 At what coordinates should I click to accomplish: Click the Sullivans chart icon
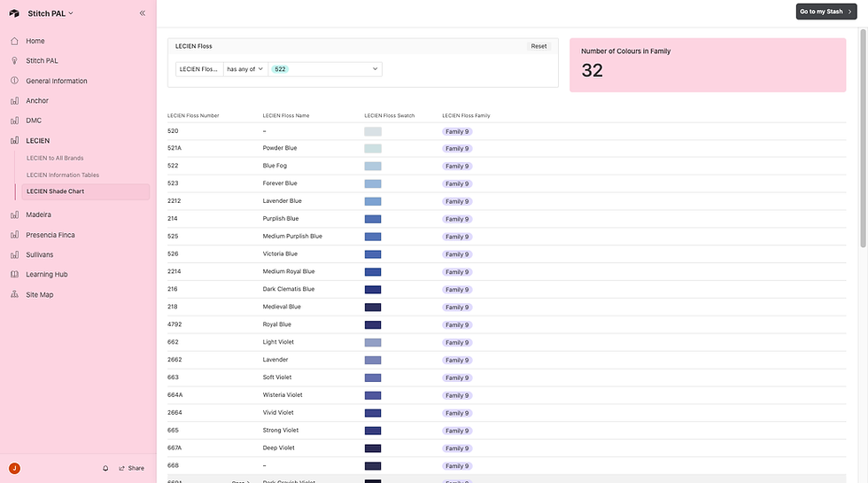(14, 255)
